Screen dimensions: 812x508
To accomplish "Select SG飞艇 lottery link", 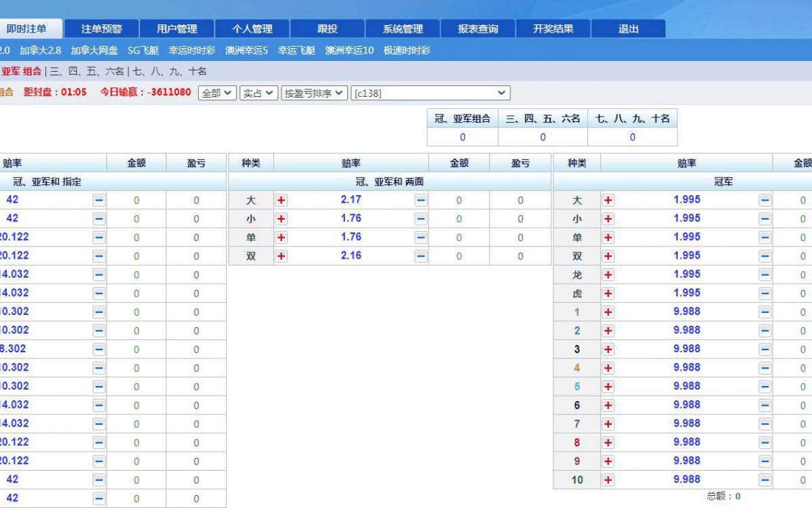I will click(143, 50).
